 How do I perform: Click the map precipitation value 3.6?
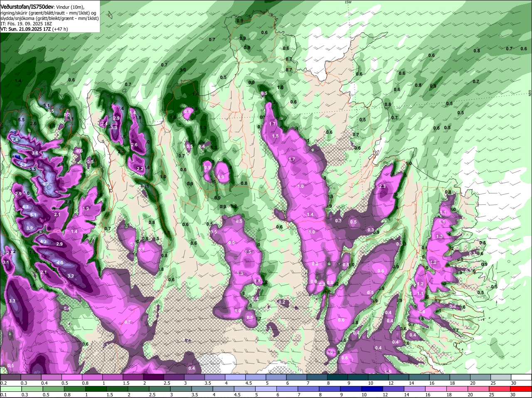(35, 153)
